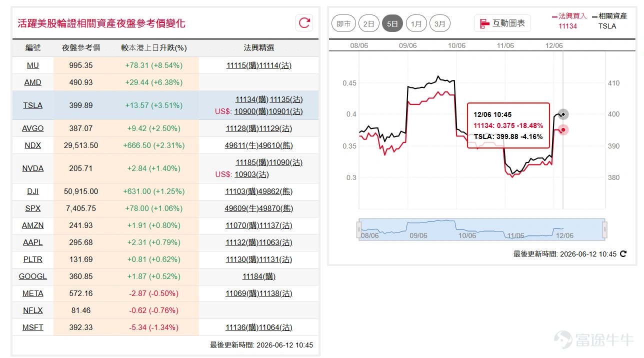Open US$ warrant 10903(沽) for NVDA

pyautogui.click(x=251, y=174)
